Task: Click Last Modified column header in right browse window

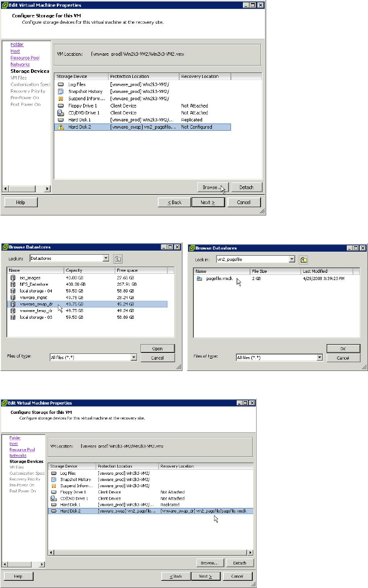Action: click(x=327, y=271)
